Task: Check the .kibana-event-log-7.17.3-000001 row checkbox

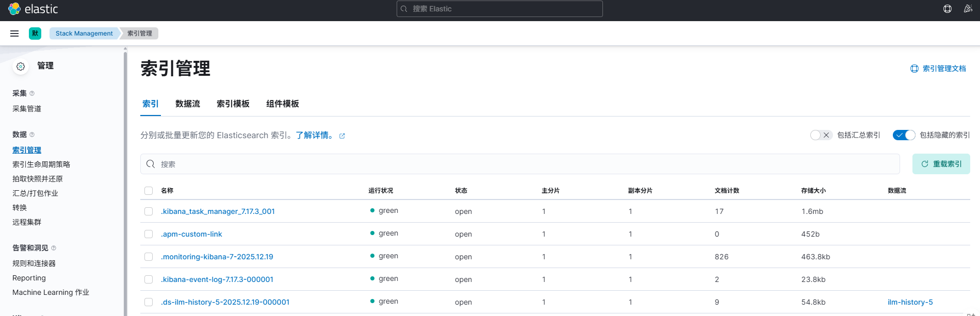Action: (x=149, y=279)
